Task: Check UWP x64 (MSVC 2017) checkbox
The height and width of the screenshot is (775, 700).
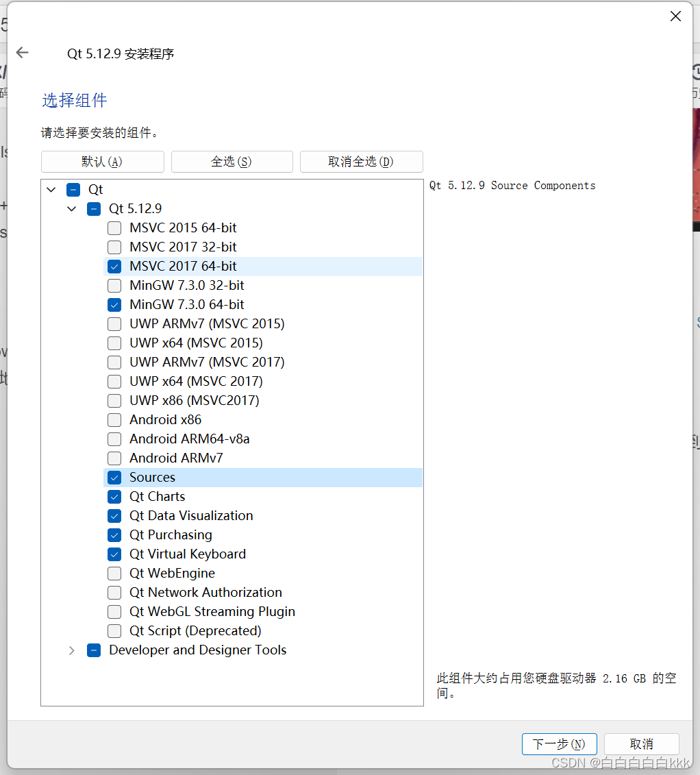Action: pyautogui.click(x=114, y=381)
